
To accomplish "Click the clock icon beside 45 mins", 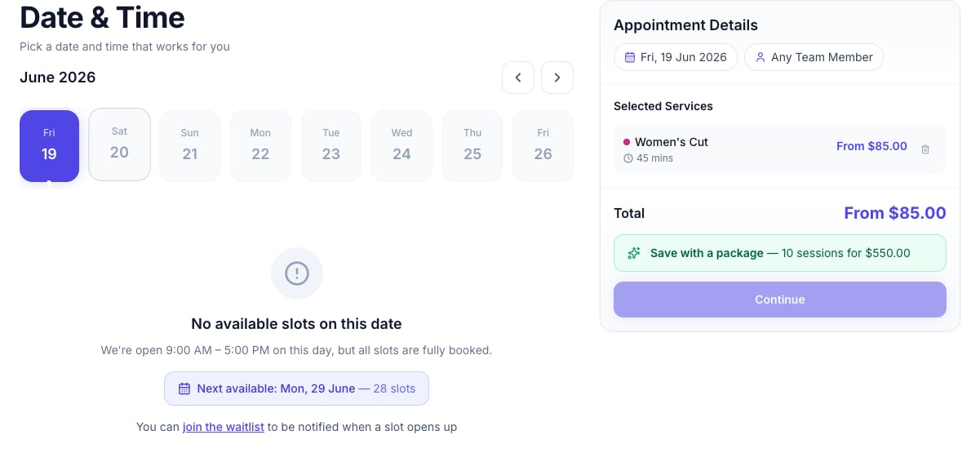I will pos(628,158).
